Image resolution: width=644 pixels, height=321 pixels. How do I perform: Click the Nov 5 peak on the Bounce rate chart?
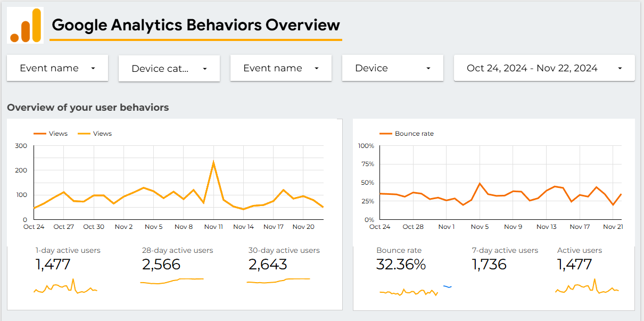480,184
